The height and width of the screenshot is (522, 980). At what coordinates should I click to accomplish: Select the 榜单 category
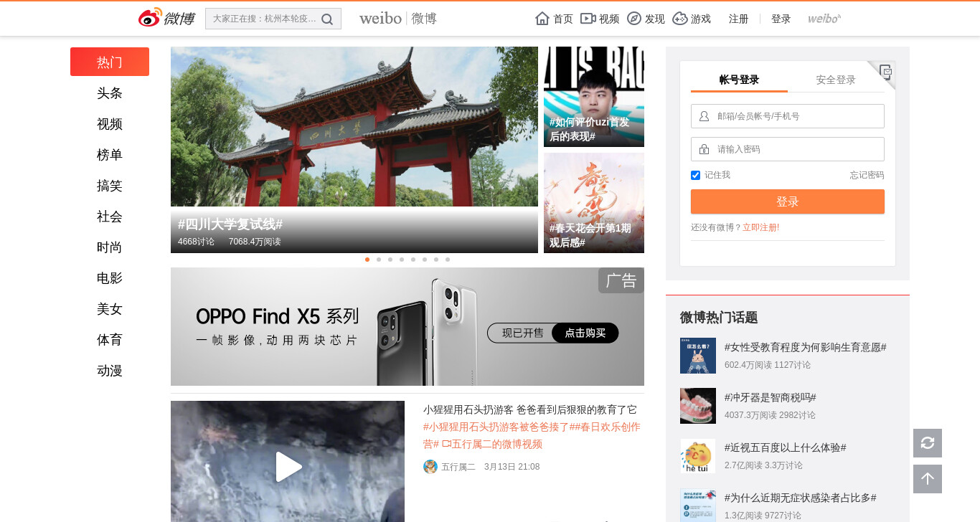110,155
